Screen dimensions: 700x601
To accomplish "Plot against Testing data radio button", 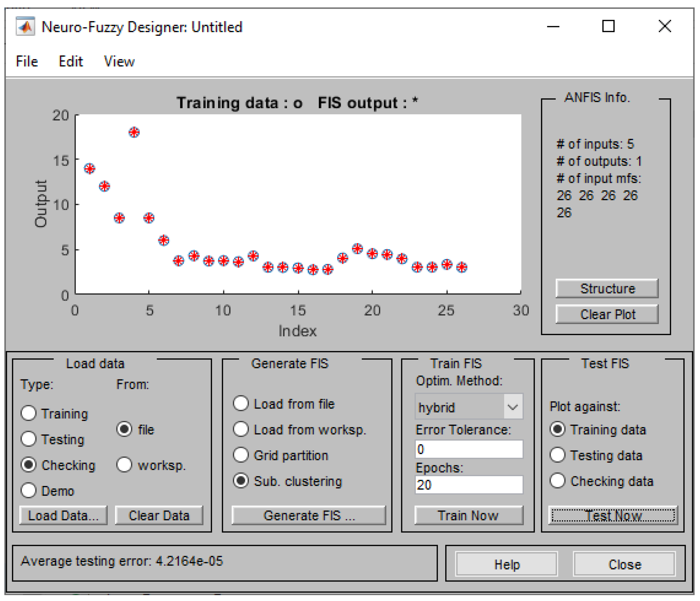I will pos(557,455).
